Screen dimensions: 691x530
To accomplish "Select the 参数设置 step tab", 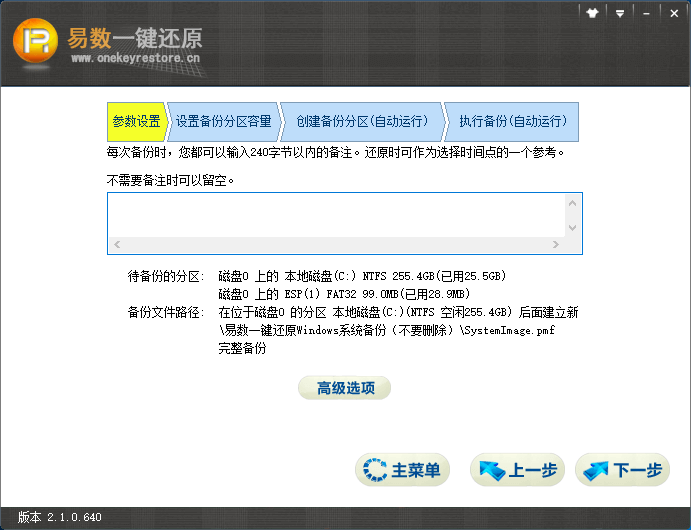I will tap(137, 122).
